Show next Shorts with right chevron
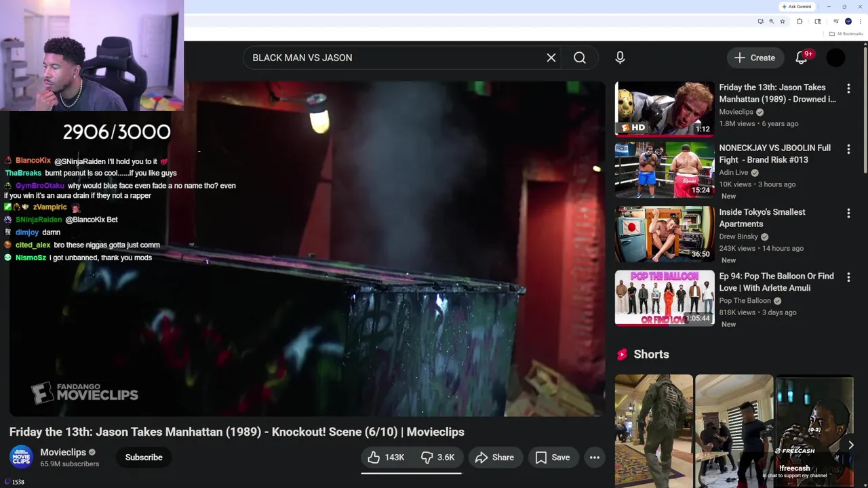Viewport: 868px width, 488px height. click(x=850, y=445)
